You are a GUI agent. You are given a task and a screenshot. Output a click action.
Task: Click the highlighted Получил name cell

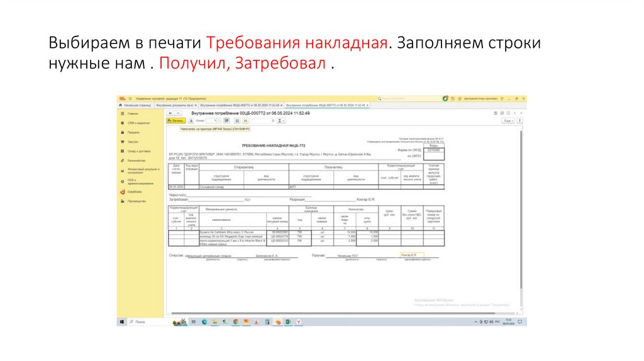tap(412, 255)
